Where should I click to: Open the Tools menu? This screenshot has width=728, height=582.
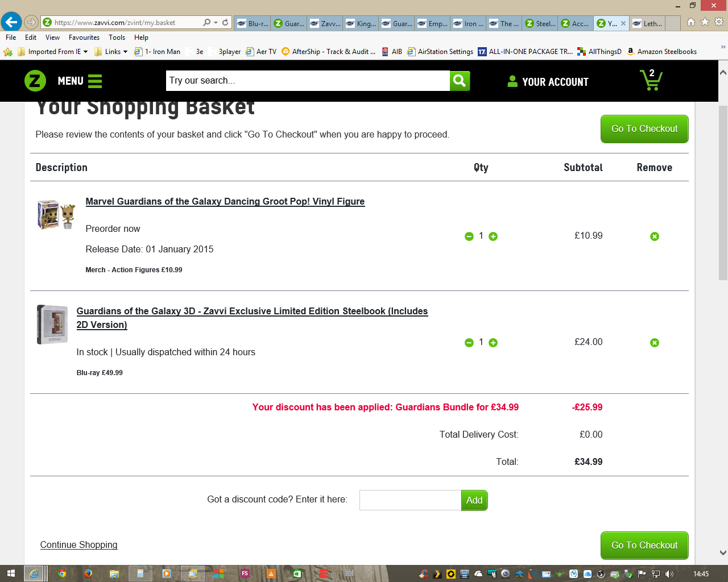117,38
